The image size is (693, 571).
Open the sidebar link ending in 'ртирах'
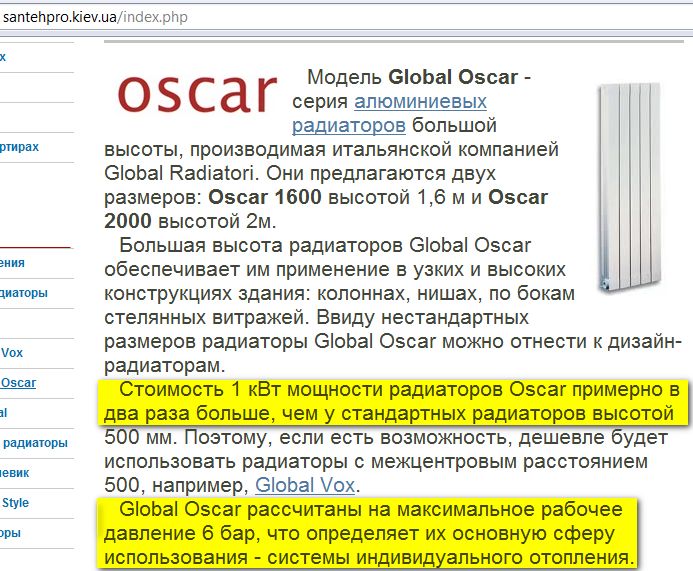[x=19, y=147]
